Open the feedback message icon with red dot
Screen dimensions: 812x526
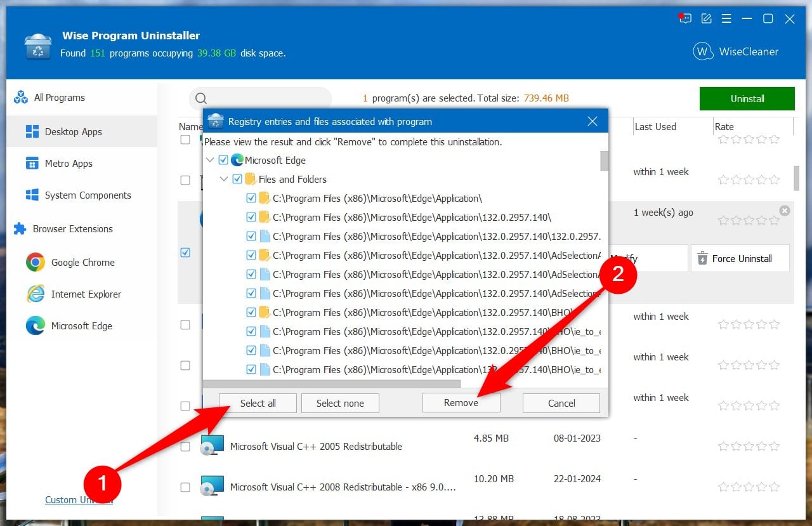pos(684,18)
